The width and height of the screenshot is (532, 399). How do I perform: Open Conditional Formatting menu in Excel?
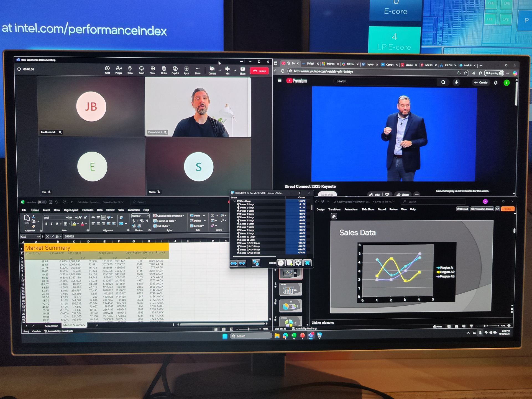169,216
